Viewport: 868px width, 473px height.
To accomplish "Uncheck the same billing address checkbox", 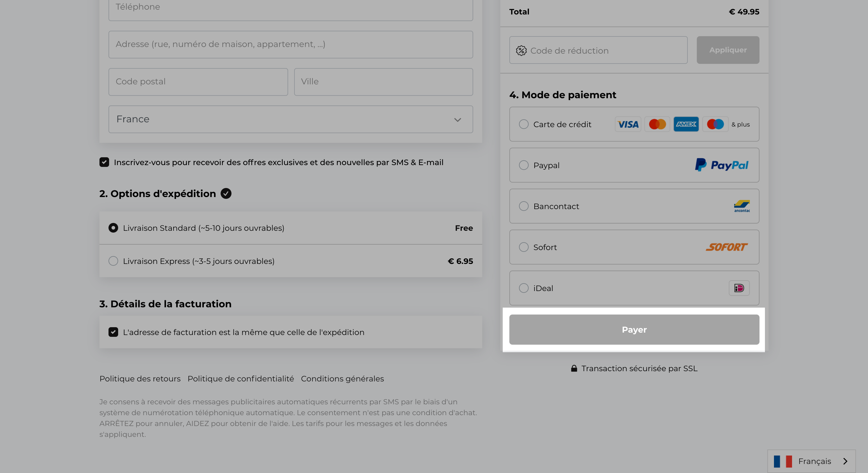I will tap(113, 332).
